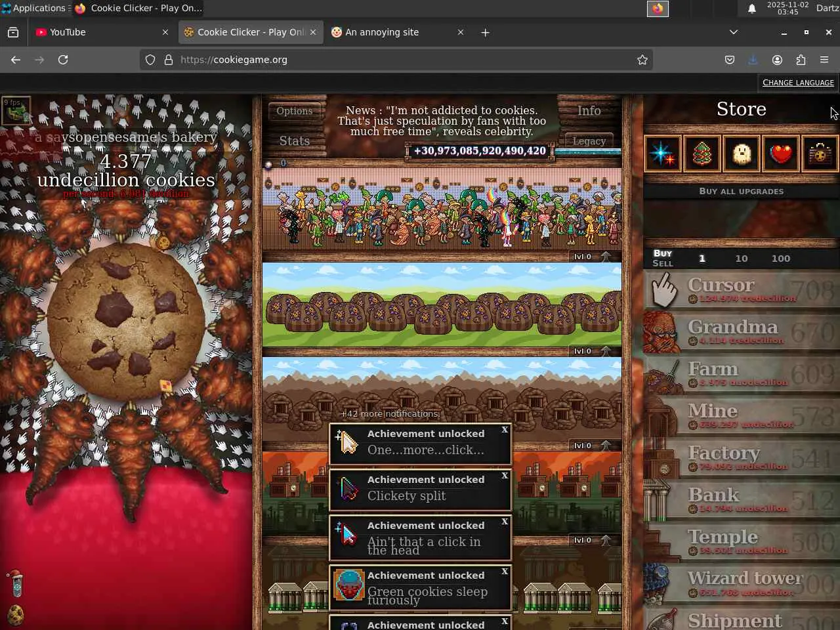The height and width of the screenshot is (630, 840).
Task: Open the Firefox downloads panel
Action: click(x=753, y=60)
